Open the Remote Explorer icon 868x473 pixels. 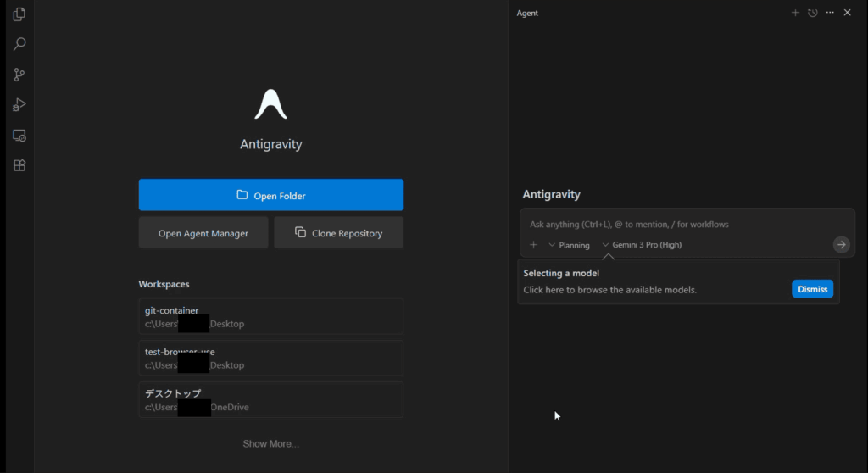pos(19,136)
